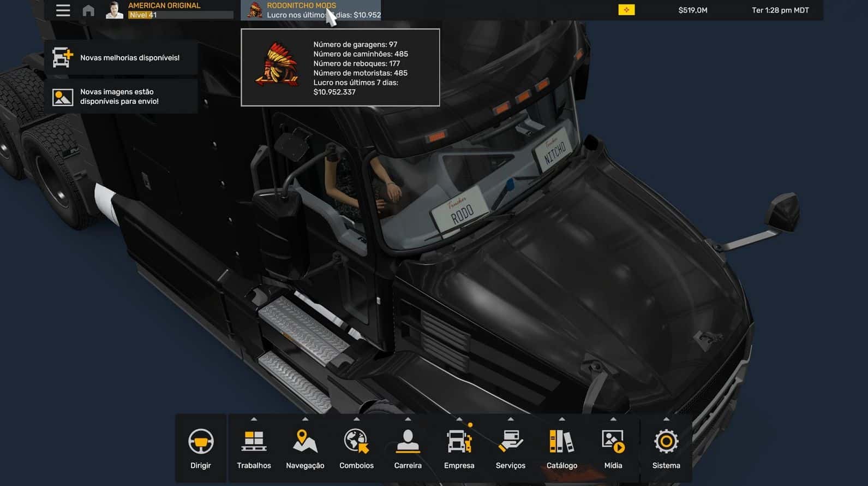Open the Sistema gear settings
This screenshot has height=486, width=868.
coord(666,442)
